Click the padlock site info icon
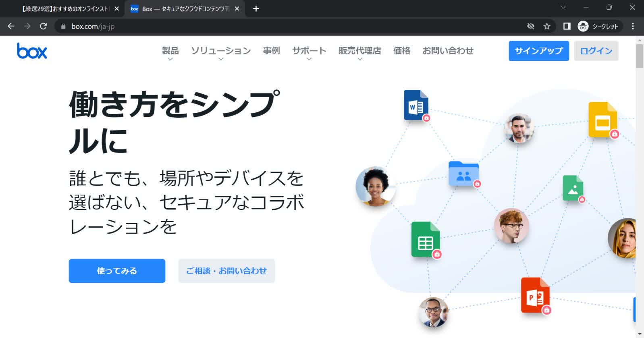This screenshot has height=338, width=644. (x=63, y=26)
